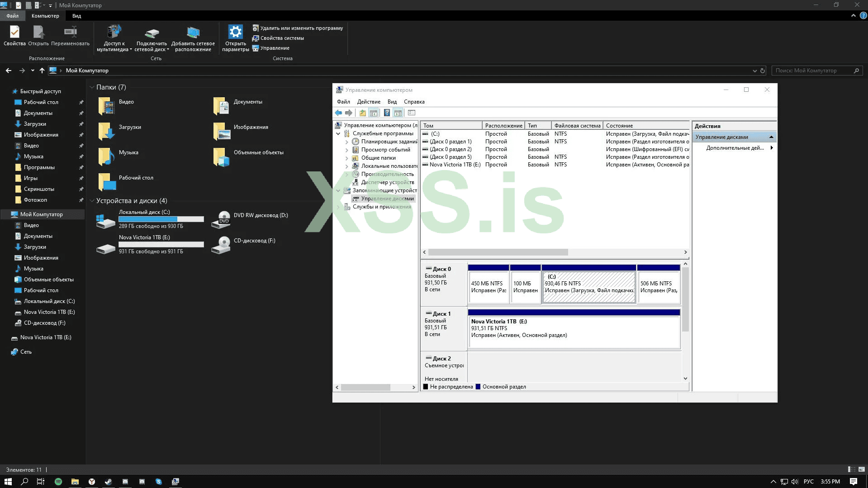Click the Add network location icon

[193, 33]
